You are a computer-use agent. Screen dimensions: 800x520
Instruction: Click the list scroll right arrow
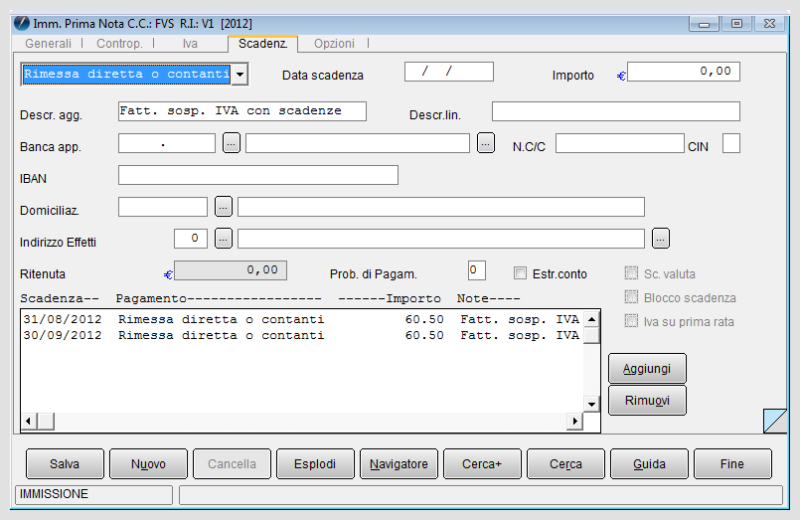pyautogui.click(x=575, y=422)
